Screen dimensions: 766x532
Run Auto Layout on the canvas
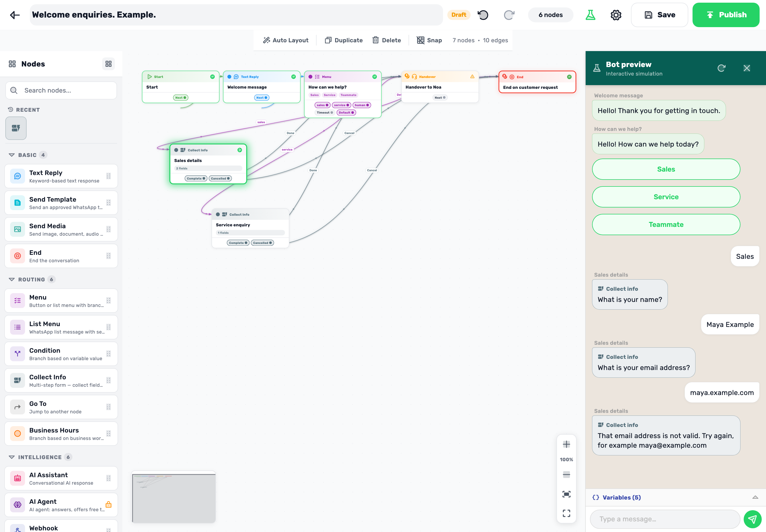point(286,40)
